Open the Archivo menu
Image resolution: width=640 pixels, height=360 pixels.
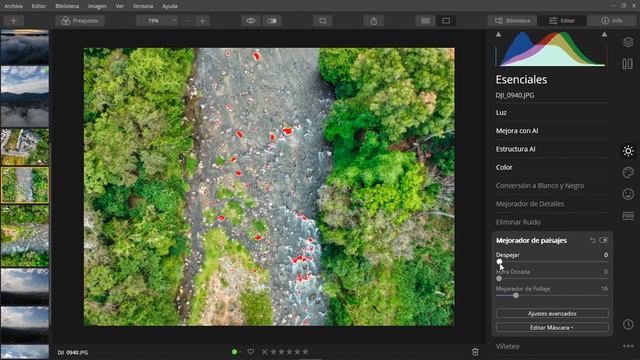point(13,6)
